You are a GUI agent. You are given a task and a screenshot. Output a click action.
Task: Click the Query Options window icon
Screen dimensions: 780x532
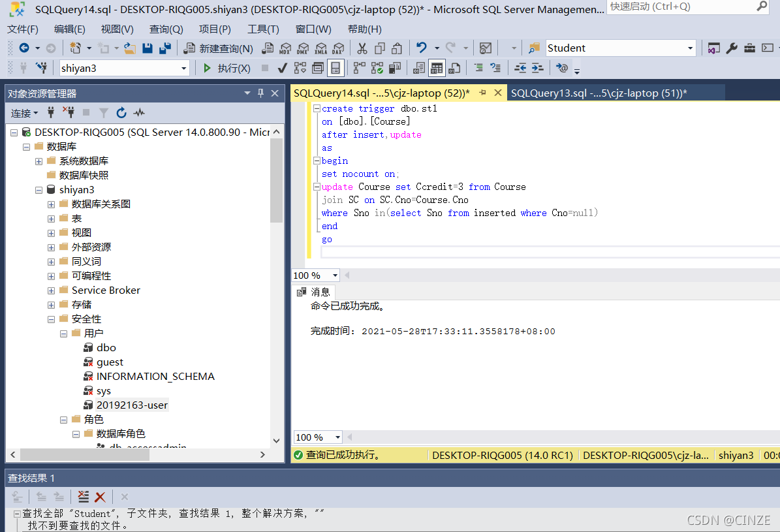point(318,68)
